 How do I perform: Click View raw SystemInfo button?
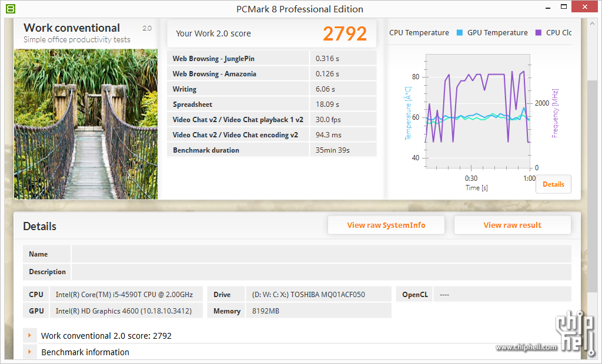pos(386,225)
